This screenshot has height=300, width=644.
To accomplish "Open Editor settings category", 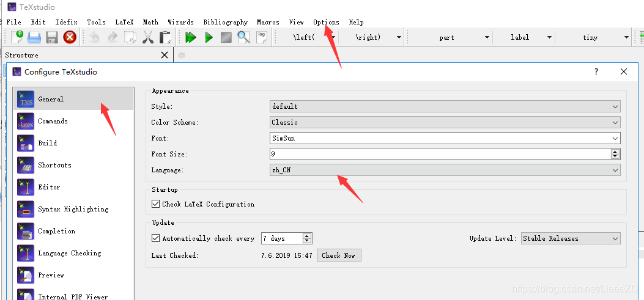I will (73, 187).
